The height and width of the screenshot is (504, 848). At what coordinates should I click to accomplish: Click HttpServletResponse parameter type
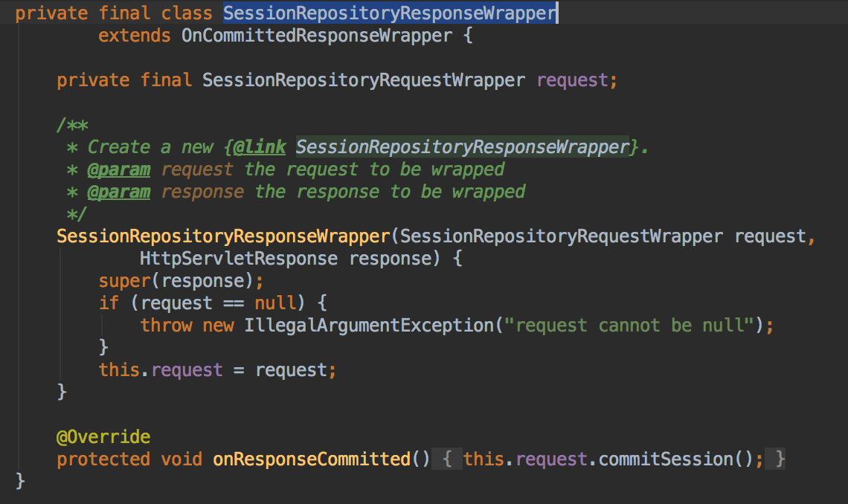[239, 258]
